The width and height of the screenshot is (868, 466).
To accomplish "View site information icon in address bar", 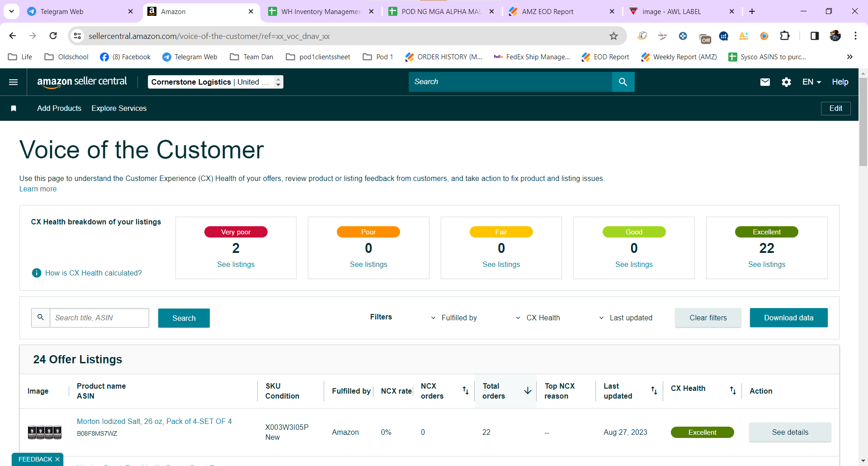I will click(78, 36).
